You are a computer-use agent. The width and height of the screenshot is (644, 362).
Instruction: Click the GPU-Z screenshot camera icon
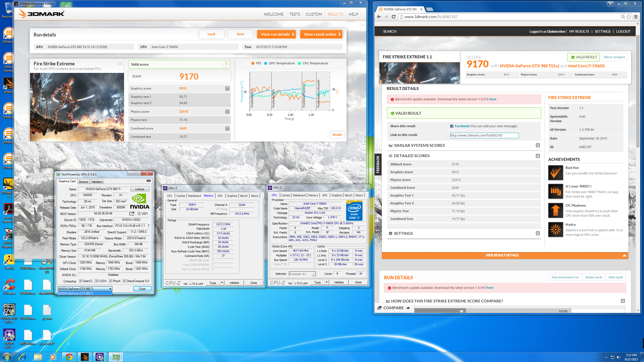point(149,181)
